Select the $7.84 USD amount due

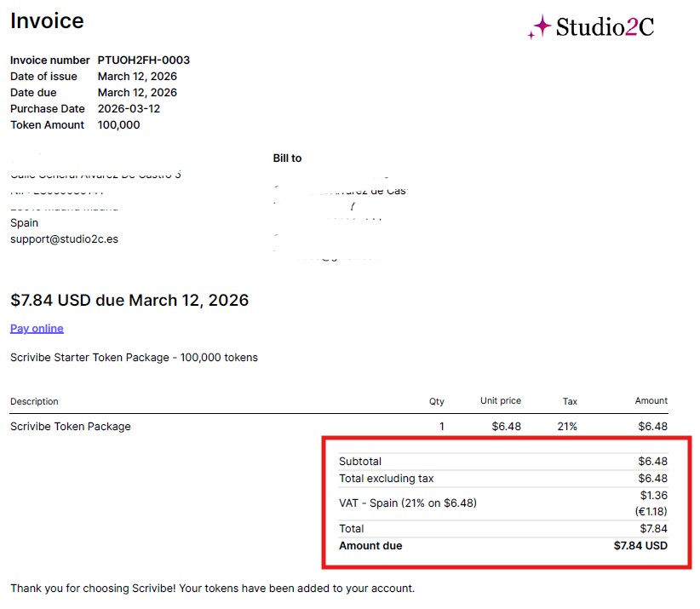coord(640,546)
